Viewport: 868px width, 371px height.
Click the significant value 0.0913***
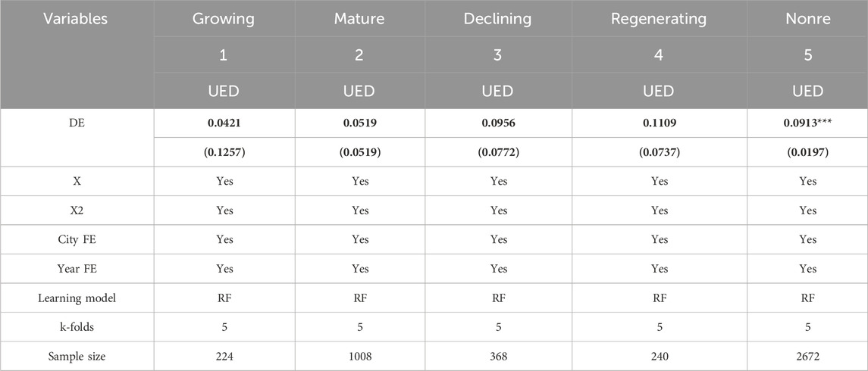[x=807, y=123]
